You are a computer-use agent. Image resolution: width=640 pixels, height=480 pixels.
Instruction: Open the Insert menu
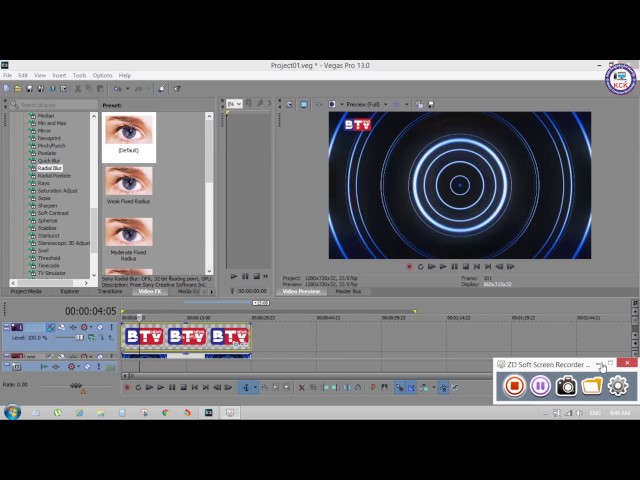click(x=59, y=75)
